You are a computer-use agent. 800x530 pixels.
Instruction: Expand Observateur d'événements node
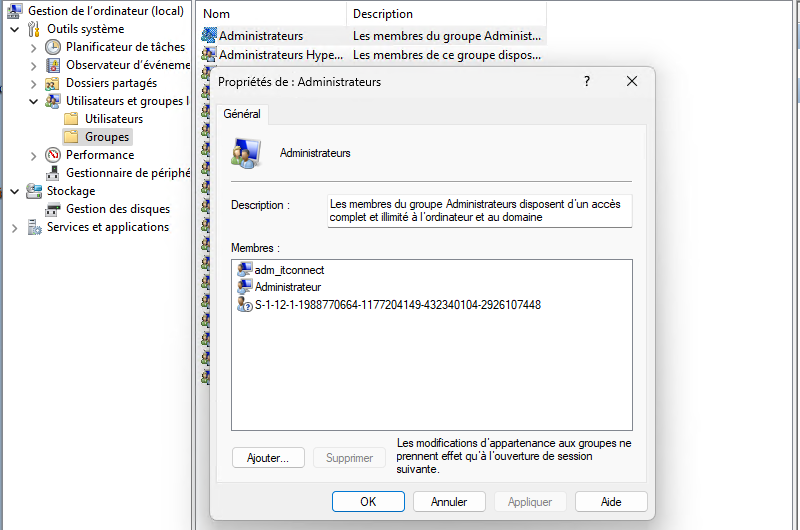[x=34, y=66]
